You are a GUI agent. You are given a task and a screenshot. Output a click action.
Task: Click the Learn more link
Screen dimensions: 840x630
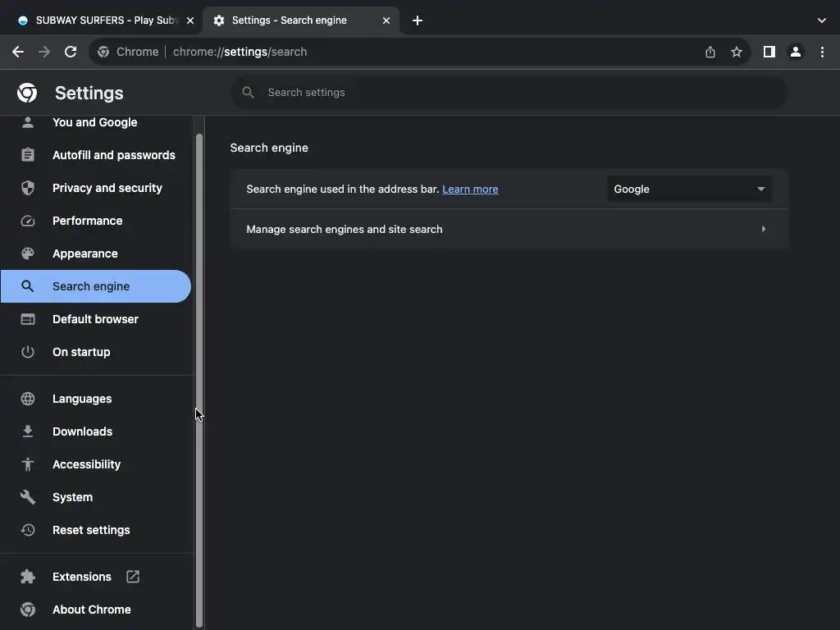click(470, 189)
